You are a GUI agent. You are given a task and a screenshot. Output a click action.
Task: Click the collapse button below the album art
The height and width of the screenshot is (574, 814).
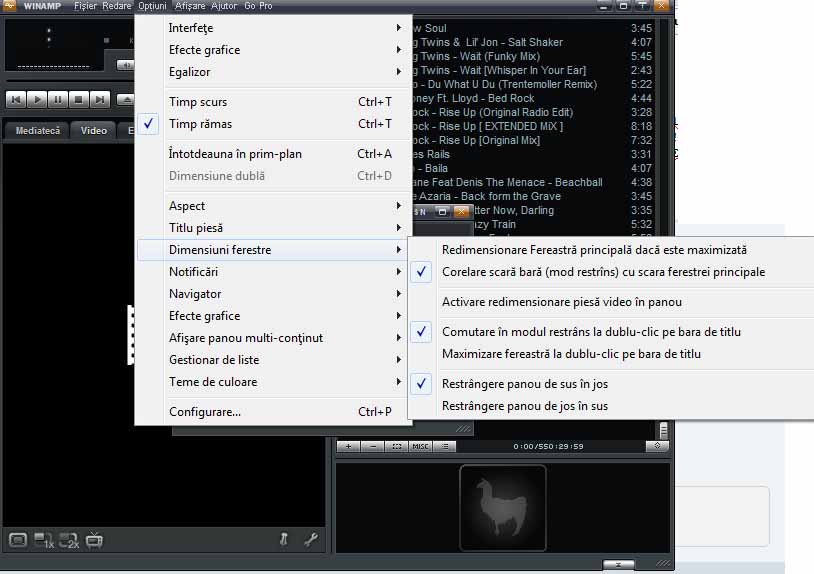[618, 564]
